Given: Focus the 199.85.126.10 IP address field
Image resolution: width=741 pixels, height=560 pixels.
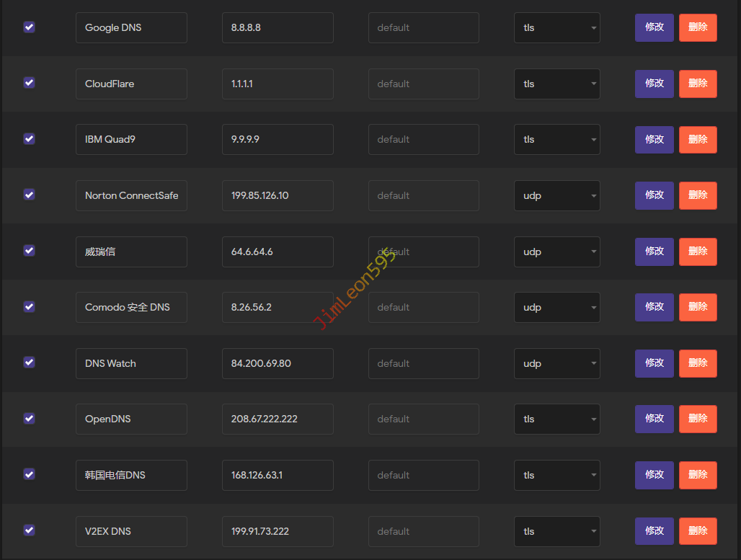Looking at the screenshot, I should click(x=278, y=196).
